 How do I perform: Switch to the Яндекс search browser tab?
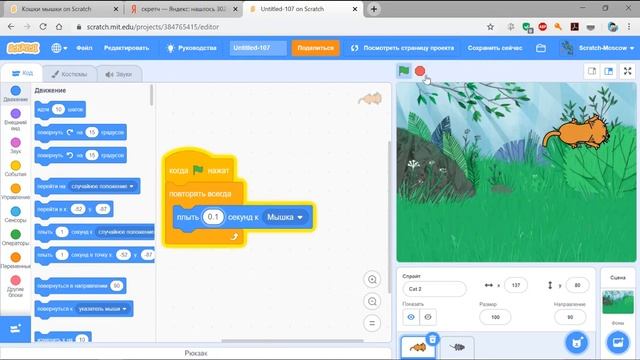coord(183,9)
